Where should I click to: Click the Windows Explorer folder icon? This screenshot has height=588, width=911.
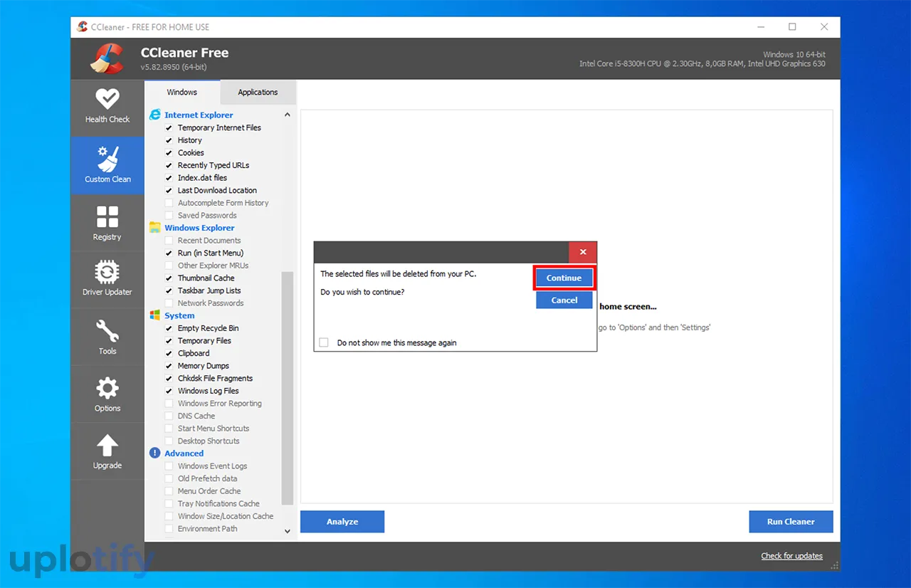click(155, 228)
